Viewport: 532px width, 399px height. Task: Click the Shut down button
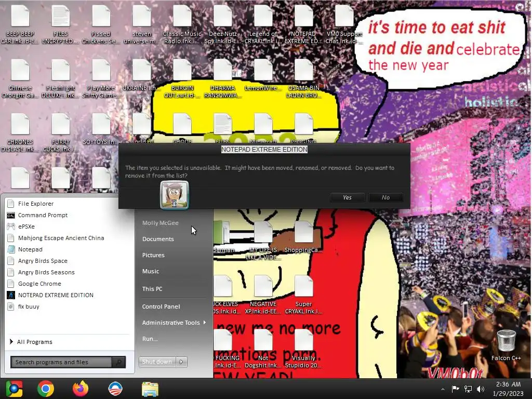(x=157, y=362)
